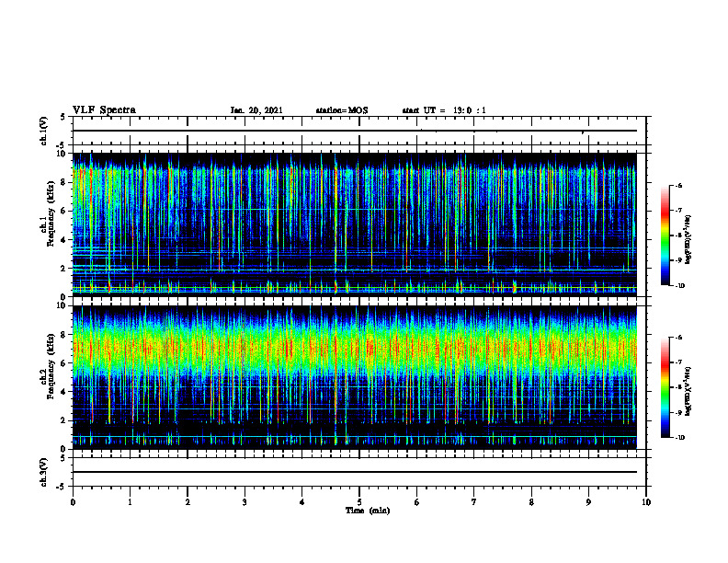This screenshot has height=563, width=728.
Task: Click the '7' tick on time axis
Action: pos(474,502)
